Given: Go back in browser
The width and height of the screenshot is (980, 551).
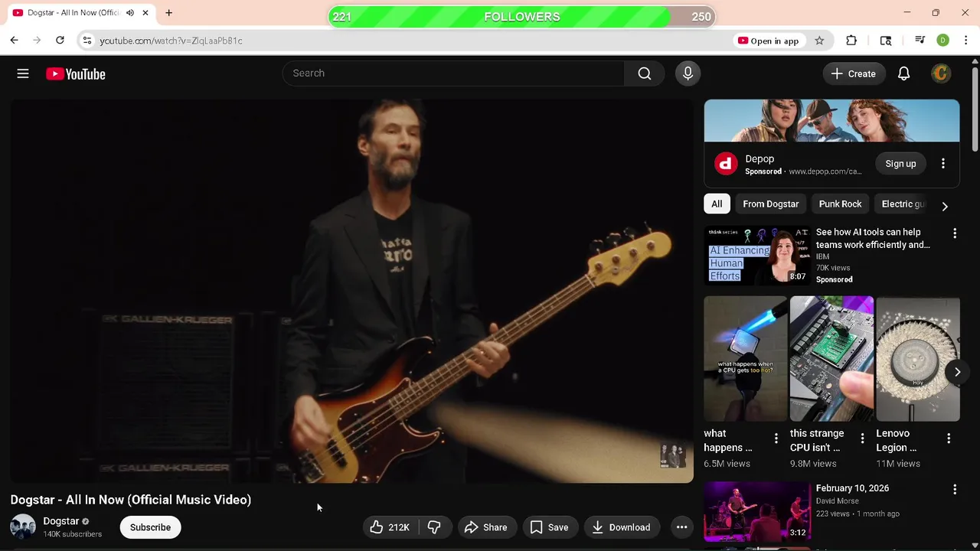Looking at the screenshot, I should [14, 41].
